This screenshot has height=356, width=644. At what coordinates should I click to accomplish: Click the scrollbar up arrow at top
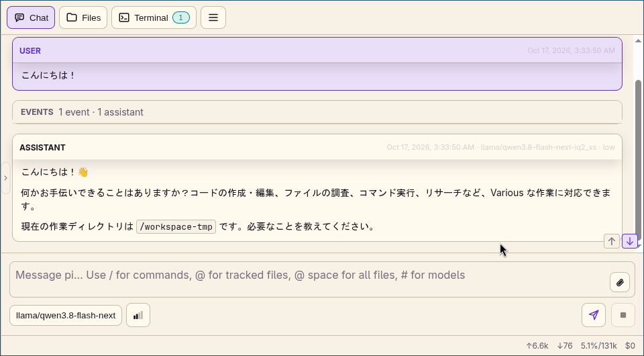(638, 41)
